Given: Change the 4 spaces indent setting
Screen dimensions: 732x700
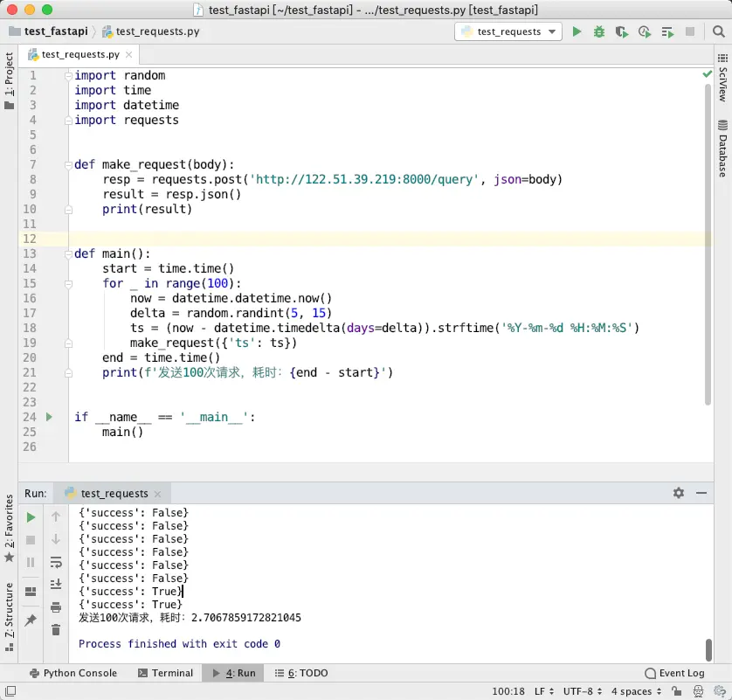Looking at the screenshot, I should click(x=636, y=691).
